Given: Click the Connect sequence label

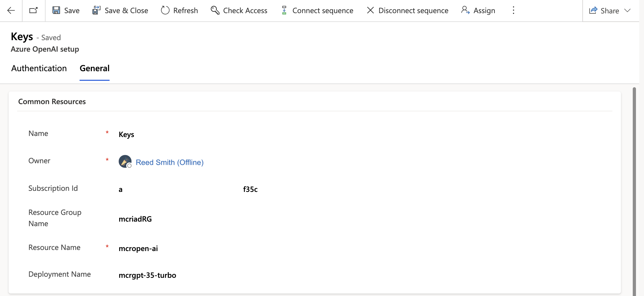Looking at the screenshot, I should (x=323, y=11).
